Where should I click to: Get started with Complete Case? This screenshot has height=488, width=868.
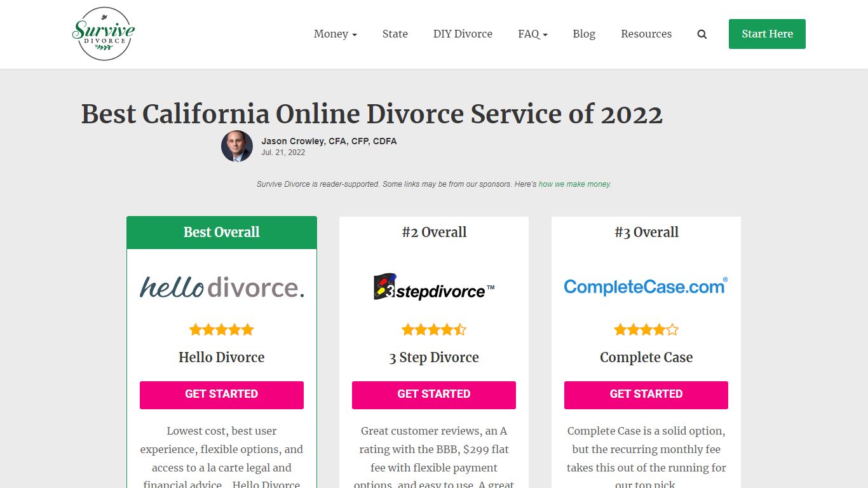coord(646,395)
